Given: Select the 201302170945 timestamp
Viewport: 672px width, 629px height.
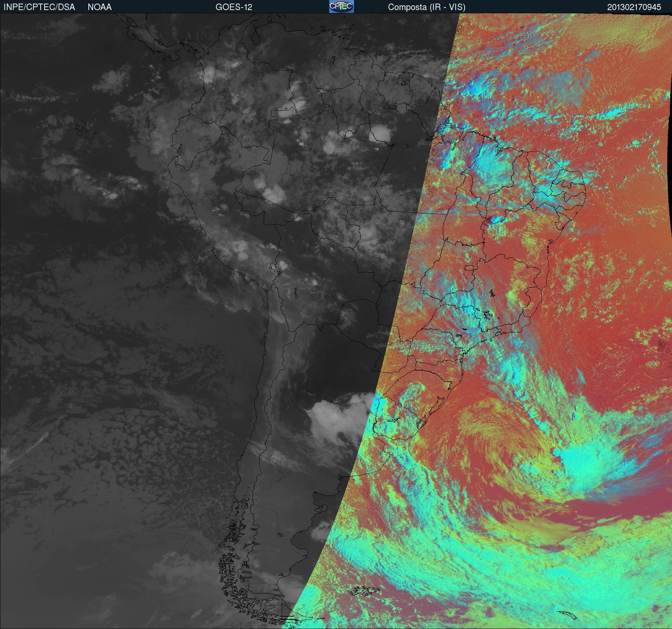Looking at the screenshot, I should (x=634, y=7).
